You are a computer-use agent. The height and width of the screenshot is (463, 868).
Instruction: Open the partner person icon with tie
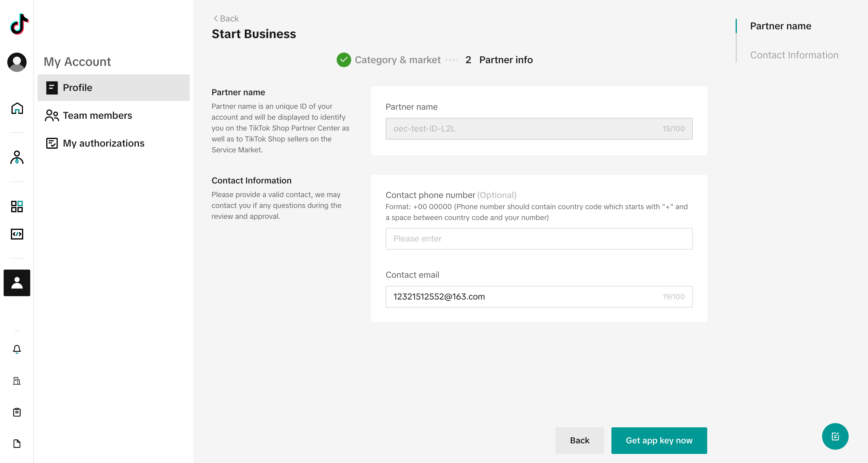coord(17,157)
